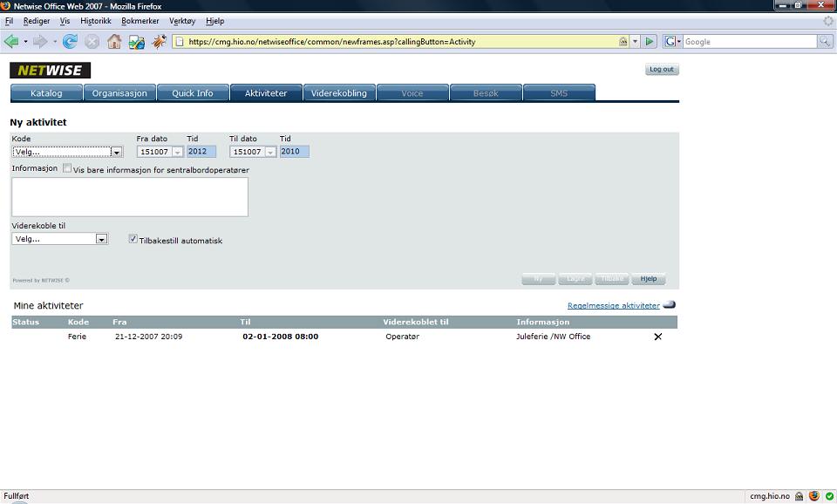The image size is (837, 504).
Task: Click the Firefox activity throbber icon
Action: [828, 21]
